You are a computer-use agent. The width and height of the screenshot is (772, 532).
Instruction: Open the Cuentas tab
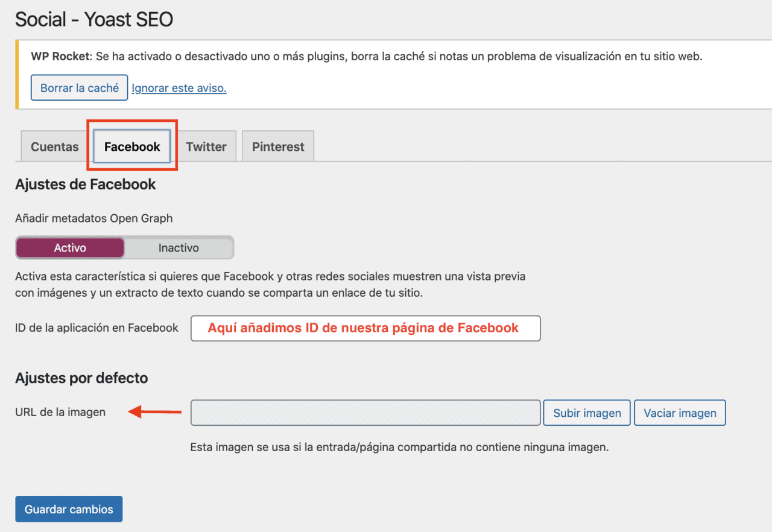click(55, 147)
